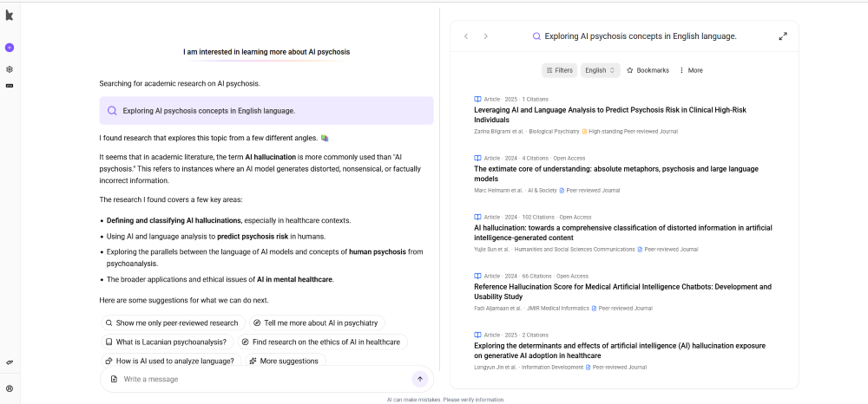
Task: Click the peer-reviewed badge icon next to JMIR Medical Informatics
Action: pos(594,309)
